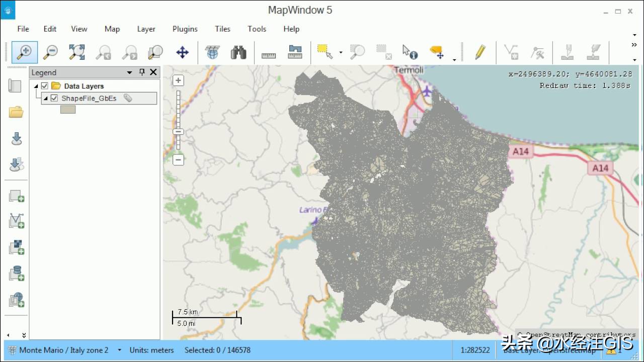Uncheck the Data Layers group checkbox

(44, 85)
